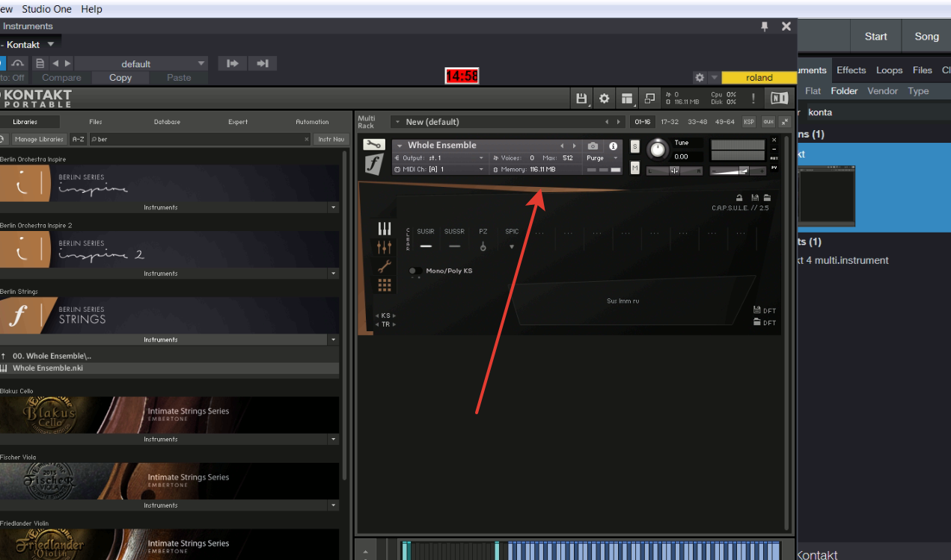Click the NI logo icon
The image size is (951, 560).
click(779, 98)
